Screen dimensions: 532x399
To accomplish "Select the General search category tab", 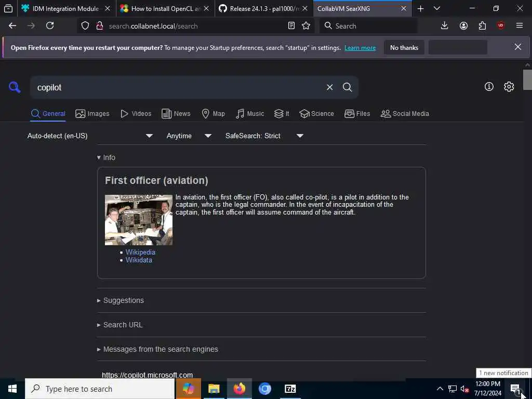I will 48,114.
